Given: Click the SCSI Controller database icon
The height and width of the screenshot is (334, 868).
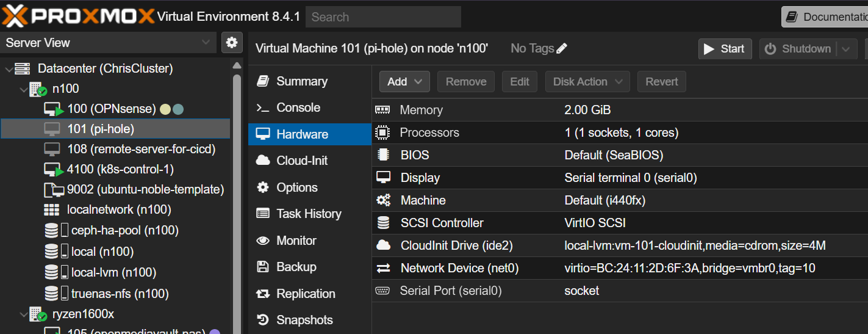Looking at the screenshot, I should click(383, 223).
